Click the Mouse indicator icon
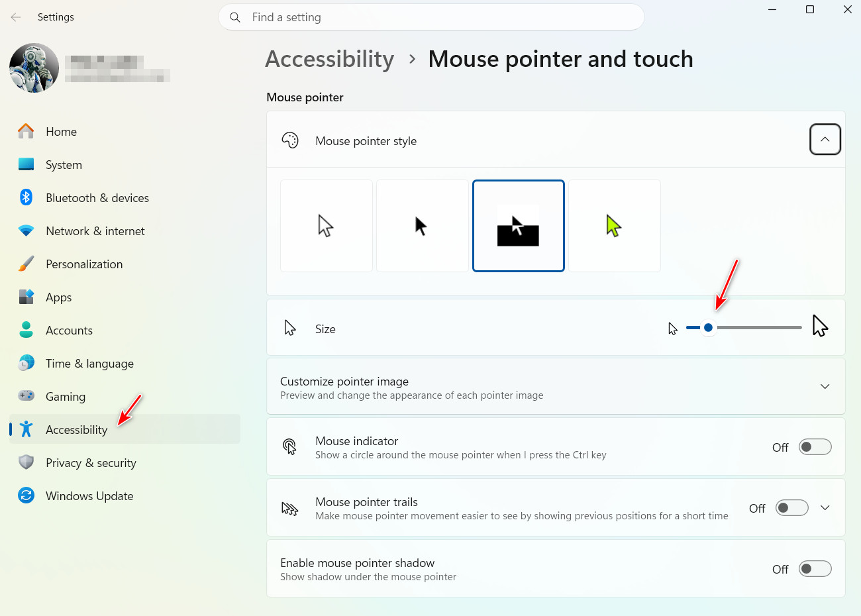The width and height of the screenshot is (861, 616). [x=290, y=447]
